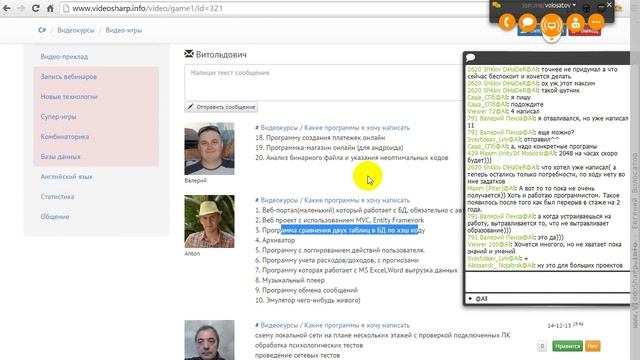Image resolution: width=640 pixels, height=360 pixels.
Task: Open the orange three-dots more icon
Action: click(x=596, y=22)
